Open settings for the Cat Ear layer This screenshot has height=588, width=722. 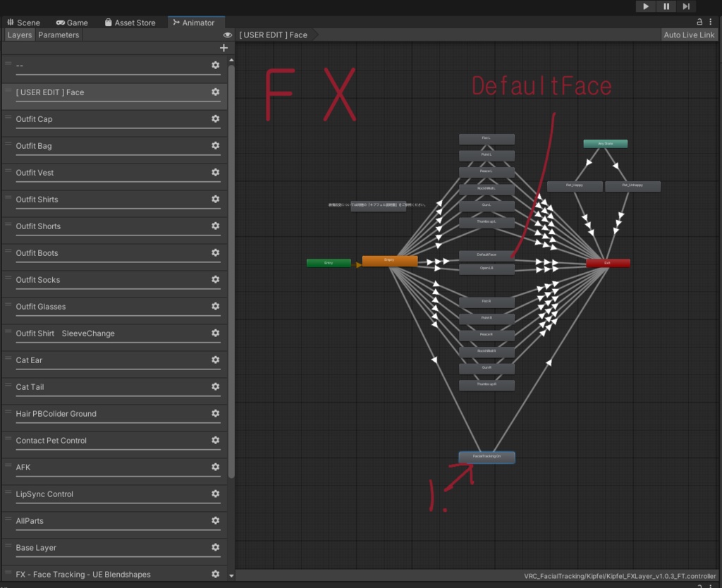pyautogui.click(x=216, y=360)
